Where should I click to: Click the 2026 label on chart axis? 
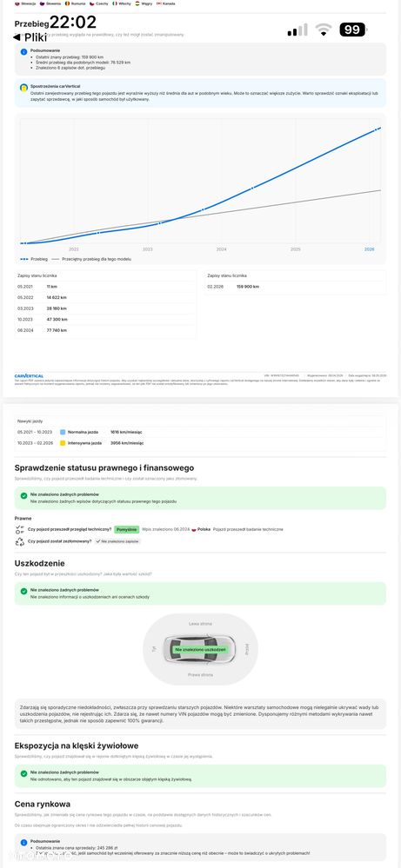(x=370, y=249)
